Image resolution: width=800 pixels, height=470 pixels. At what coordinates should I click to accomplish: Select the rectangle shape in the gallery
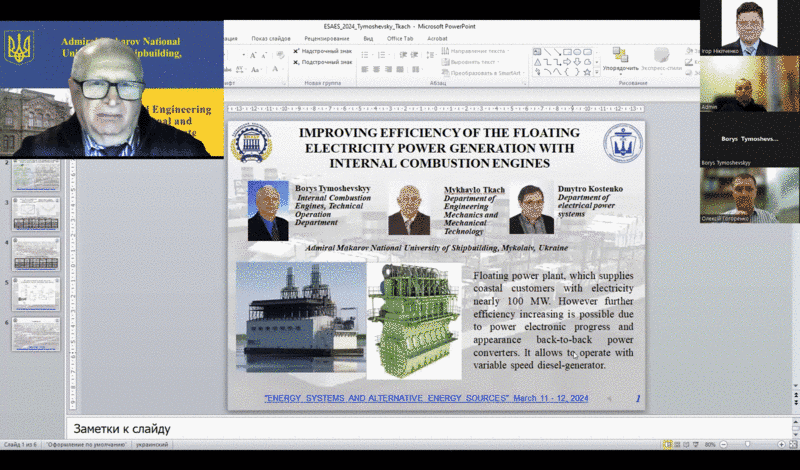567,52
